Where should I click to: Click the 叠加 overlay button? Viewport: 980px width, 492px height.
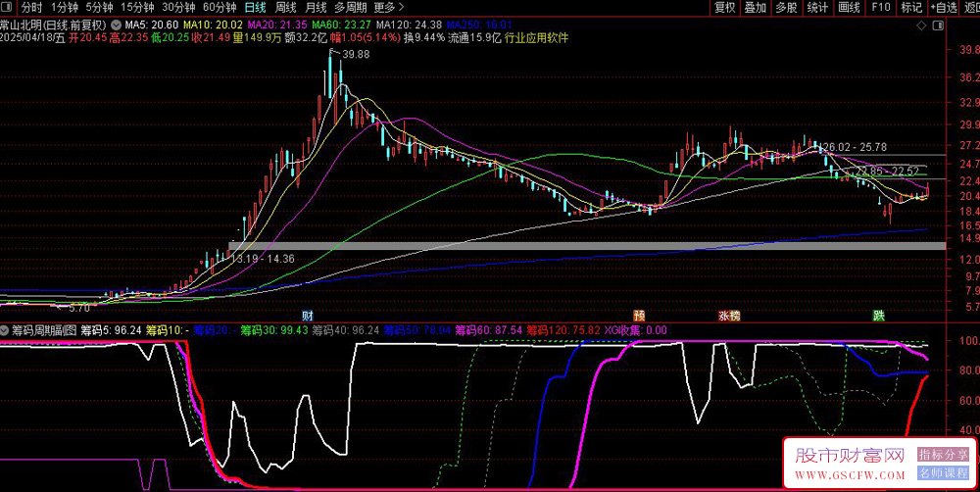tap(756, 8)
